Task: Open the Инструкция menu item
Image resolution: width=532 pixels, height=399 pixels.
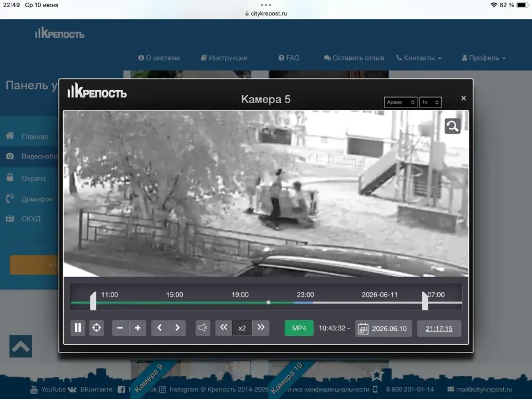Action: pos(224,58)
